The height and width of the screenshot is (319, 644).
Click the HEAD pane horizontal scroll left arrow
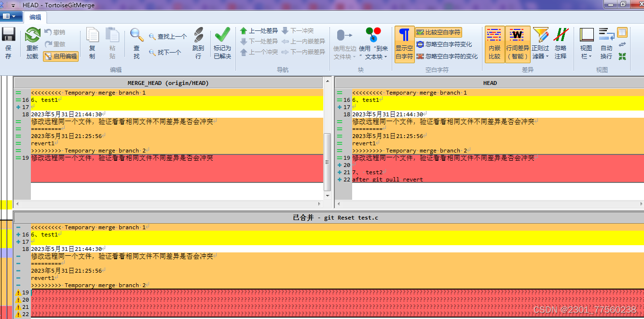(x=339, y=204)
